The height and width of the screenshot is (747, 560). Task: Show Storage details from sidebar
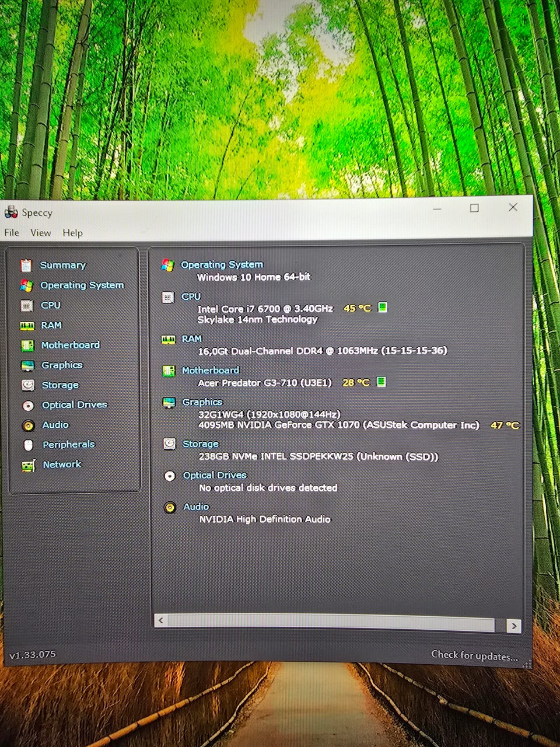[x=60, y=385]
